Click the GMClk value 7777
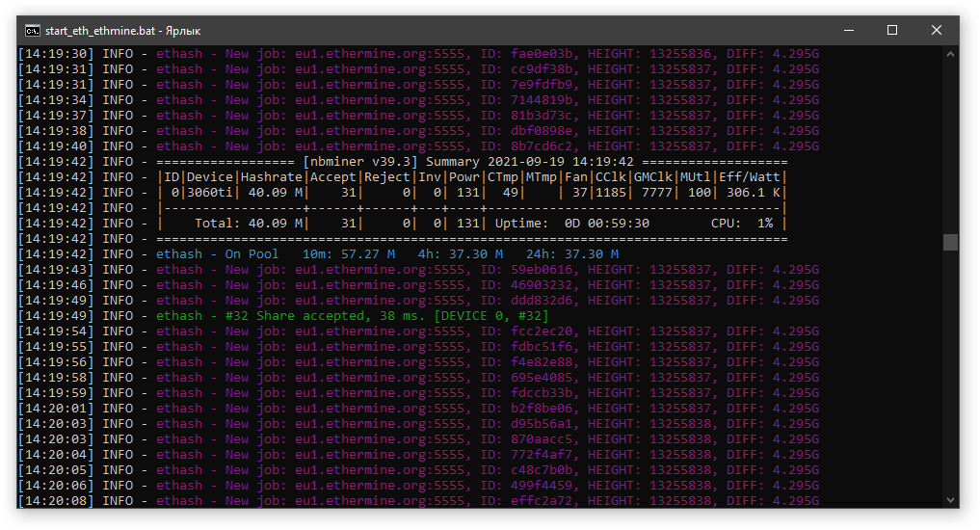 point(657,193)
